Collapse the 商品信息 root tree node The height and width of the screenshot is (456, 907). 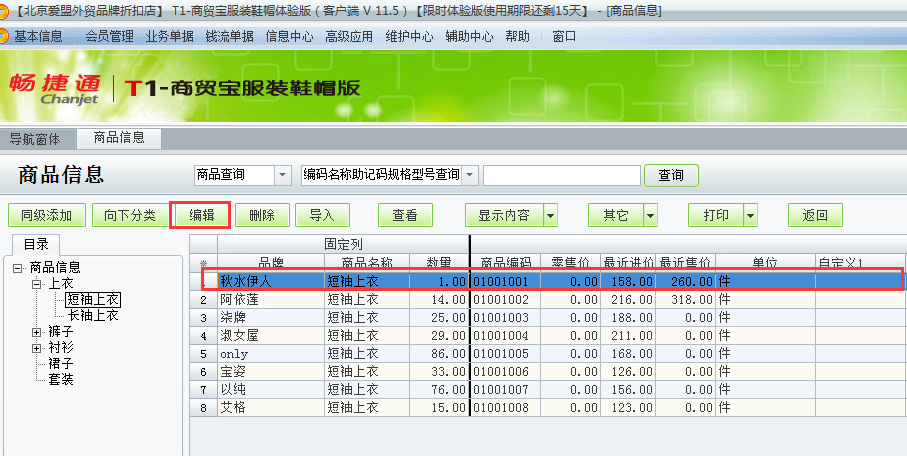click(17, 268)
